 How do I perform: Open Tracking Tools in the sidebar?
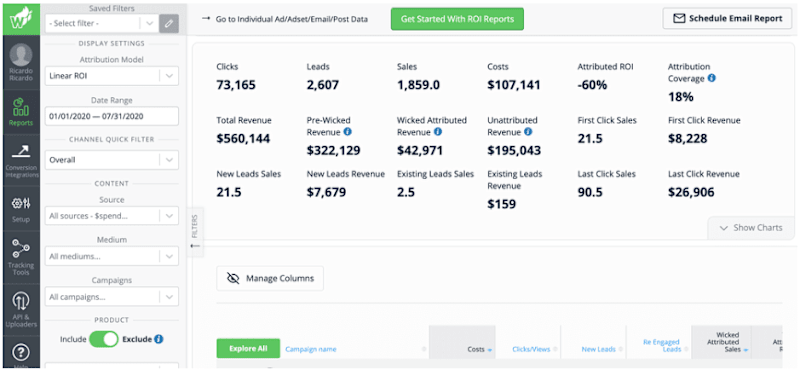click(x=21, y=257)
